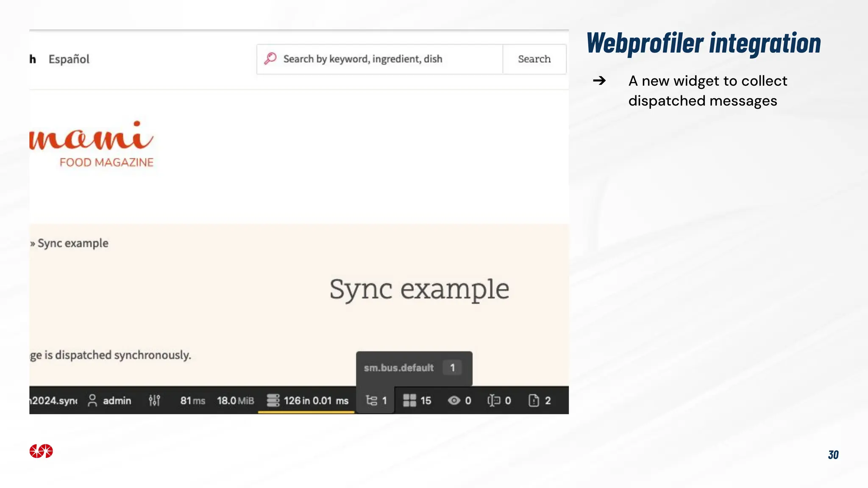Open the blocks widget showing 15

(x=417, y=400)
